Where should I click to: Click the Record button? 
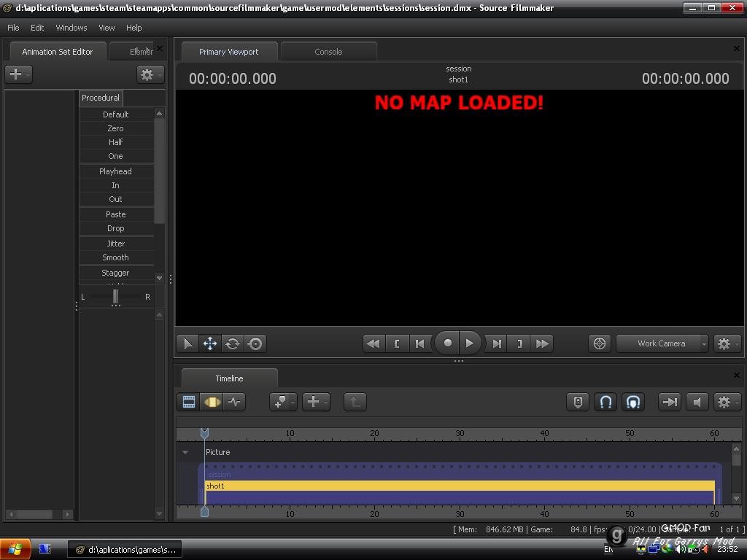[x=447, y=343]
